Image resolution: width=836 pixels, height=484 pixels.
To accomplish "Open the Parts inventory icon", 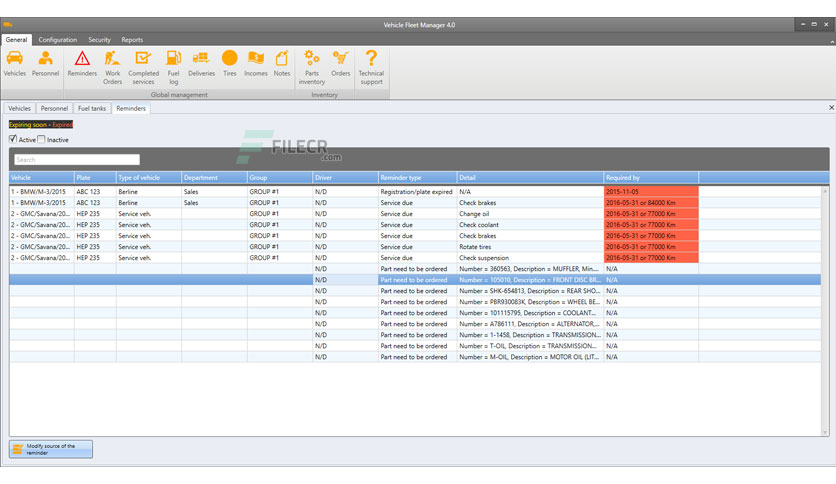I will click(312, 68).
